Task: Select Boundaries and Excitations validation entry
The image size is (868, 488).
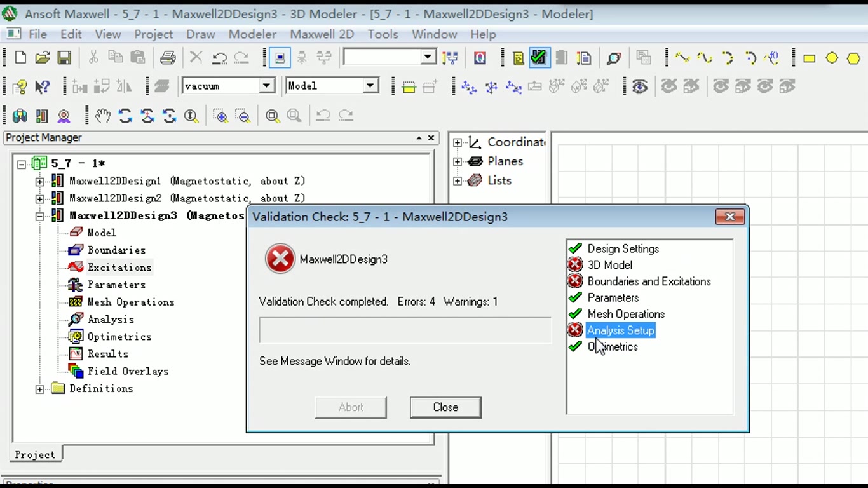Action: coord(649,281)
